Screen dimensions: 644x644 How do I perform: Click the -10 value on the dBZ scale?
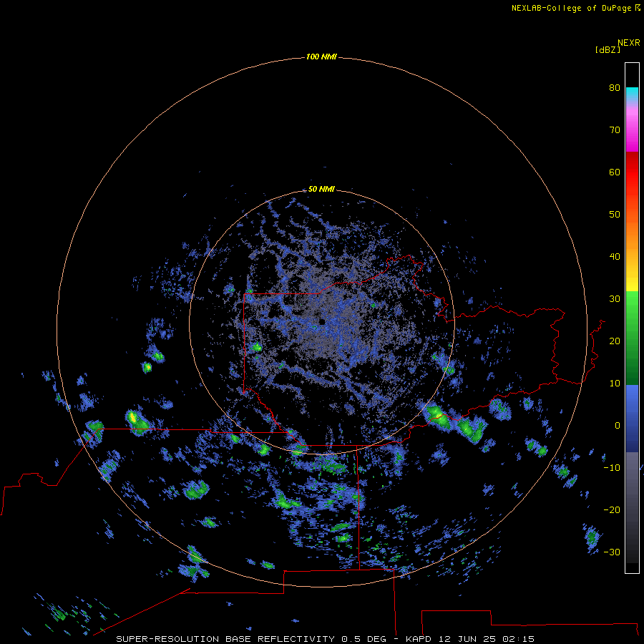click(x=612, y=468)
